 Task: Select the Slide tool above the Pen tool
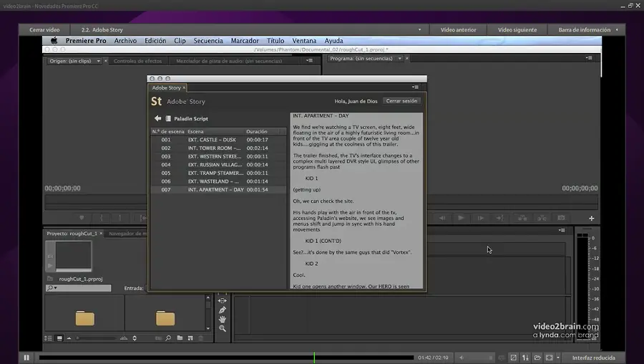point(223,301)
